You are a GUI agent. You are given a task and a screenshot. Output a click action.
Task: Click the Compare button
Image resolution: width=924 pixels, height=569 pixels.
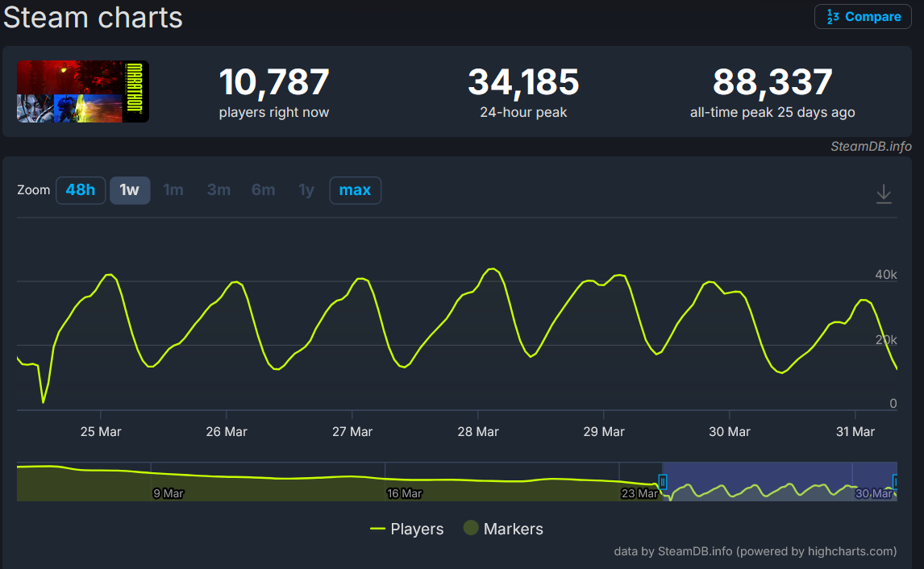863,16
